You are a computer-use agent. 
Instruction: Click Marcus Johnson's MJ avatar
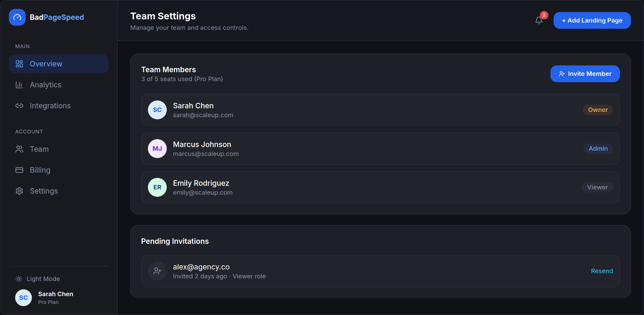(x=157, y=149)
